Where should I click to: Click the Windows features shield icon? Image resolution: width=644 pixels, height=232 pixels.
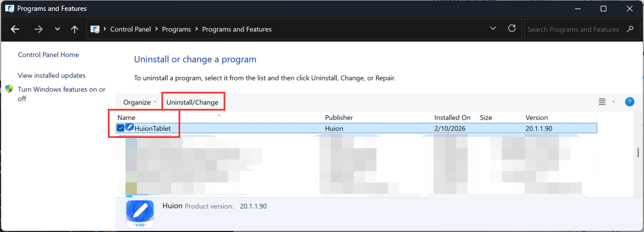(10, 89)
